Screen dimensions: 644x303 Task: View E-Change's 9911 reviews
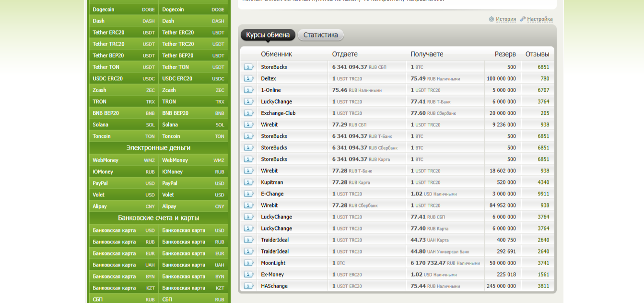click(x=543, y=194)
